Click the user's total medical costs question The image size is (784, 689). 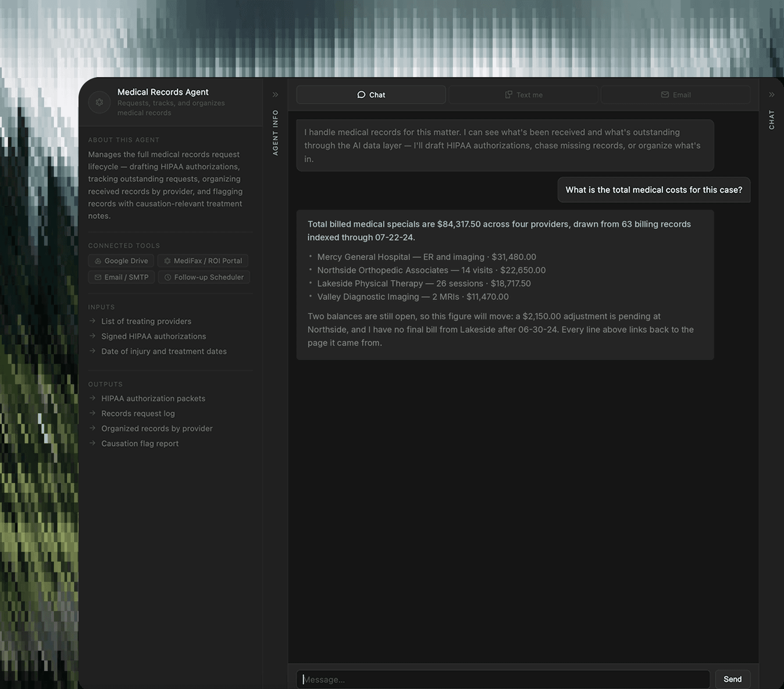pos(654,190)
